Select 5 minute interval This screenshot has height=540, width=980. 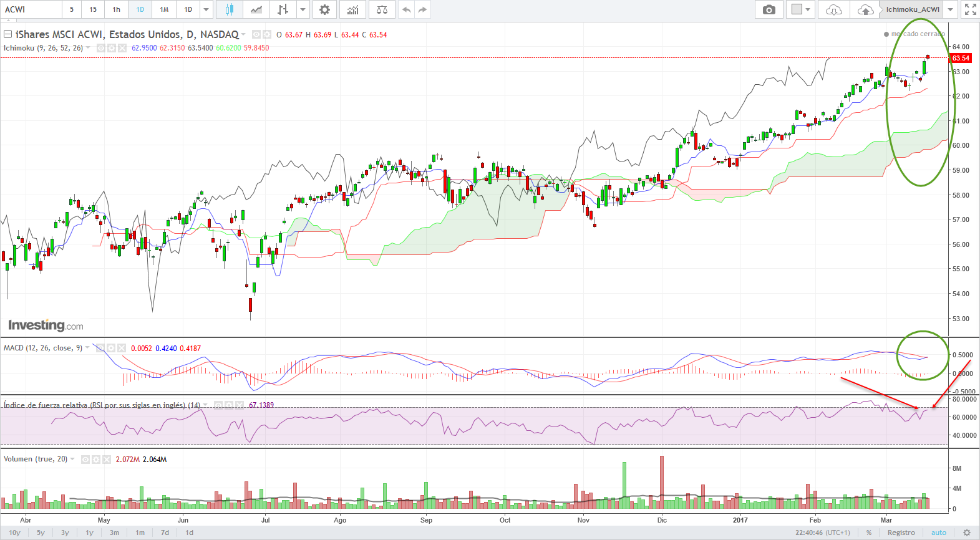click(x=71, y=9)
